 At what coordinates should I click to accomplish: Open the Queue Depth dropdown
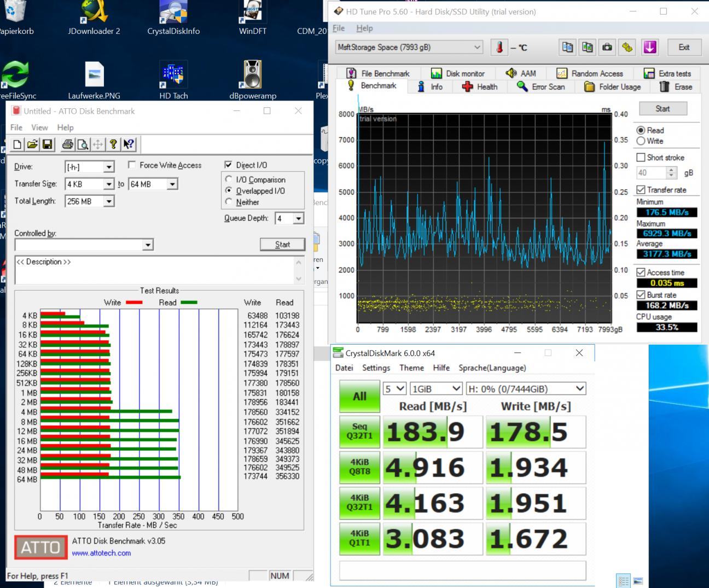(289, 218)
